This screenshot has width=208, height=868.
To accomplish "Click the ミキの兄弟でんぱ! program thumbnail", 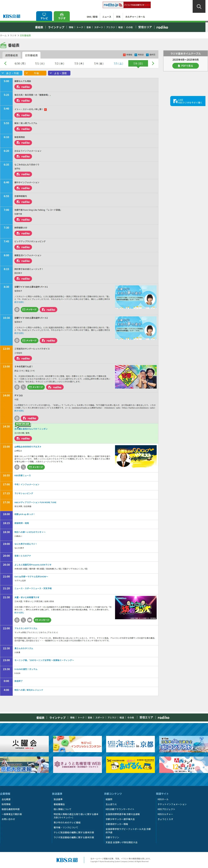I will 136,377.
